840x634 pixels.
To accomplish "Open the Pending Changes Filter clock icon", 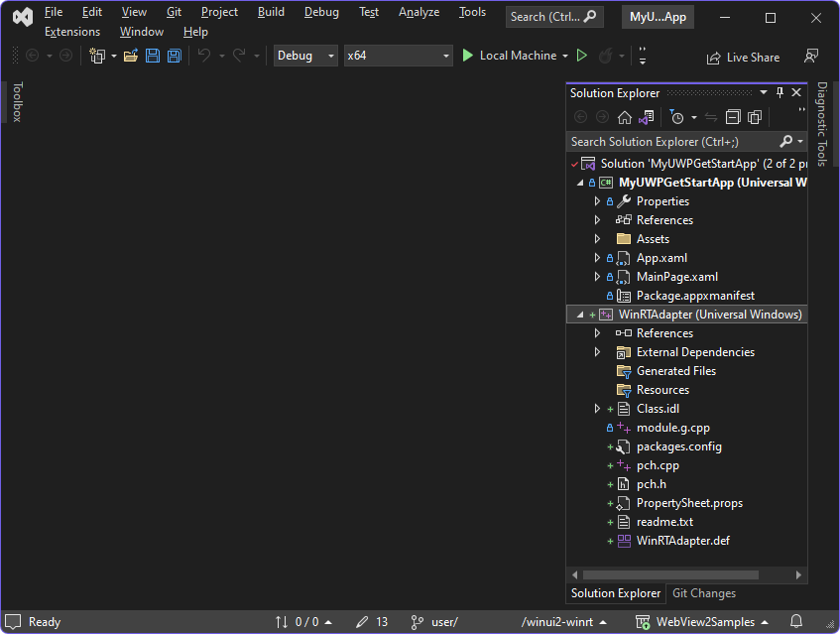I will tap(676, 117).
